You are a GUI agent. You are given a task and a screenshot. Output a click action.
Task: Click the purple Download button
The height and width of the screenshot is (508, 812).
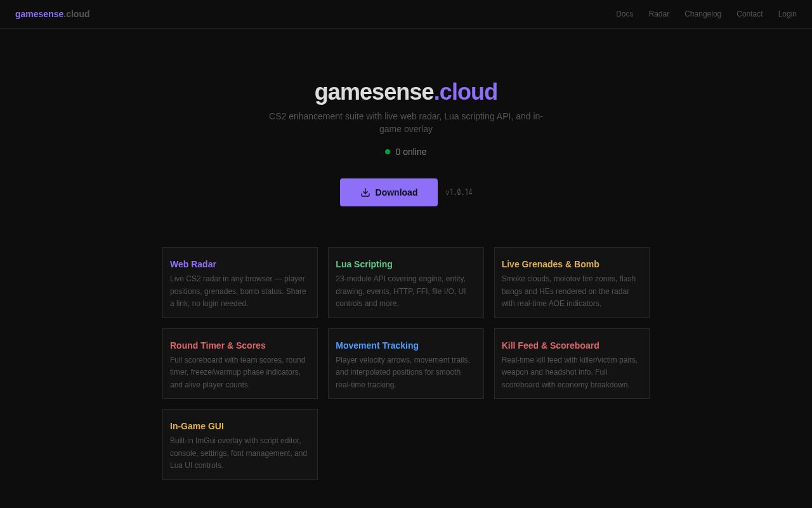coord(389,192)
